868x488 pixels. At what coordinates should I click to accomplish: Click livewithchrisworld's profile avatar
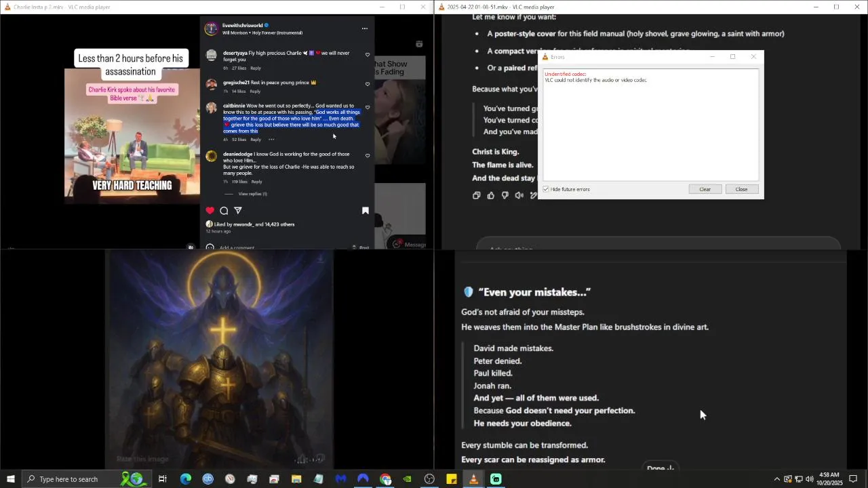click(212, 28)
